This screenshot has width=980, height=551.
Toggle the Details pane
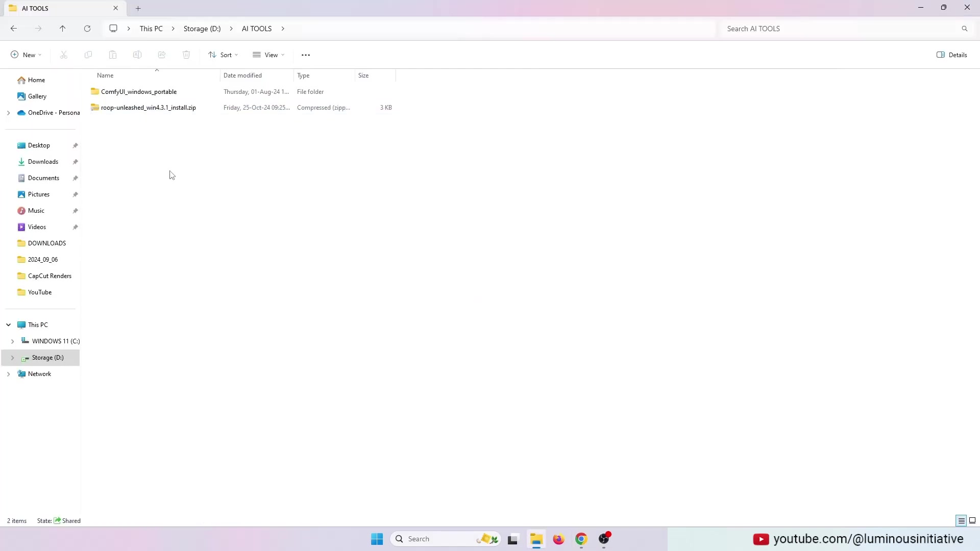(x=952, y=55)
